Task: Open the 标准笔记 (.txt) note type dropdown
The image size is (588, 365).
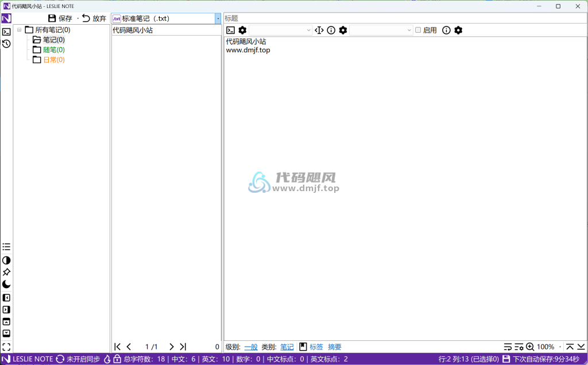Action: [x=218, y=18]
